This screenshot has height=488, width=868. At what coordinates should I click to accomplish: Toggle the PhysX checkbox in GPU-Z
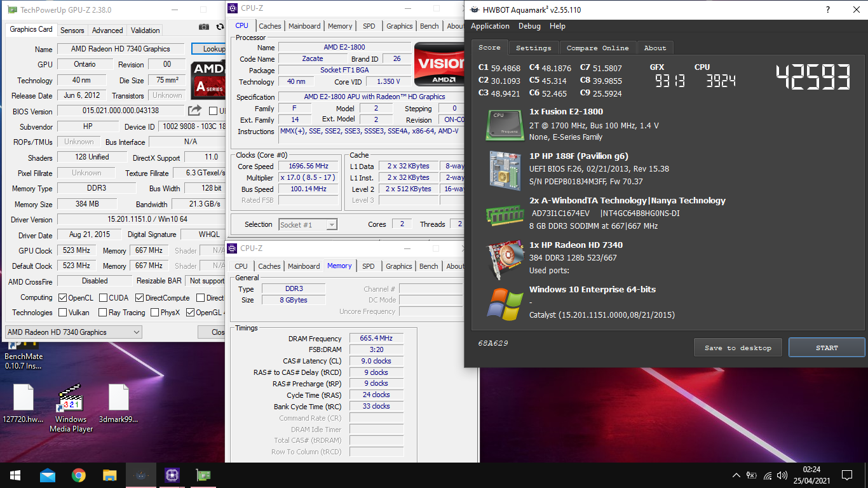[x=154, y=313]
